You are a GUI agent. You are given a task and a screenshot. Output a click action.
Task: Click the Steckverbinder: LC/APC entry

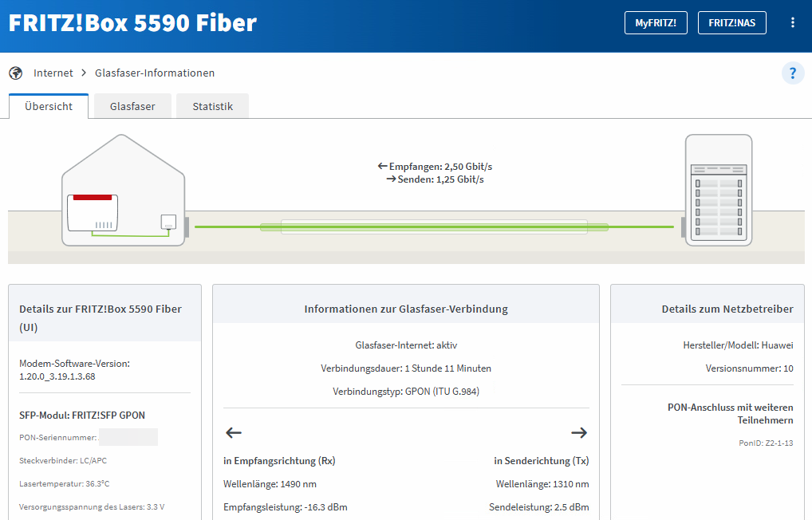(x=63, y=460)
